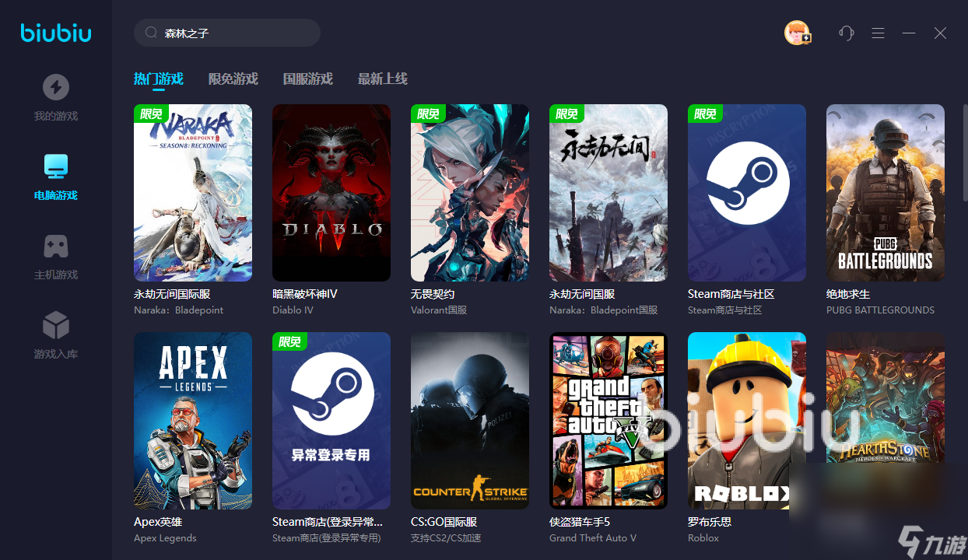Click the 限免 badge on 无畏契约

point(429,114)
